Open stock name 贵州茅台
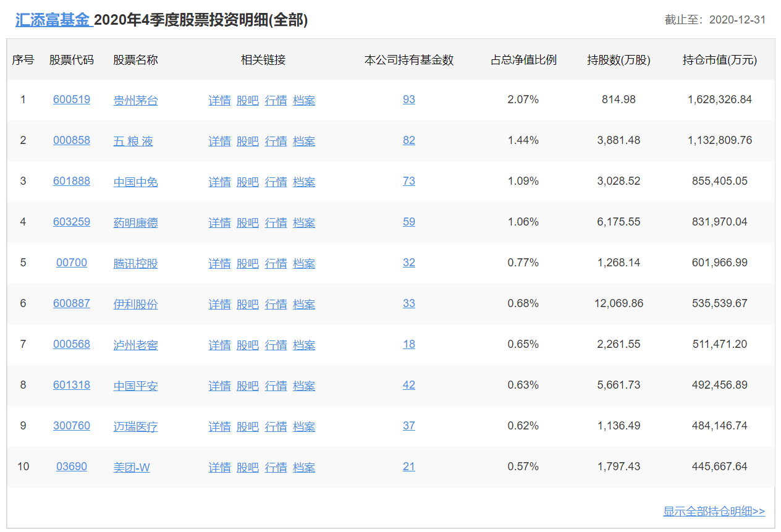The image size is (781, 532). tap(135, 100)
